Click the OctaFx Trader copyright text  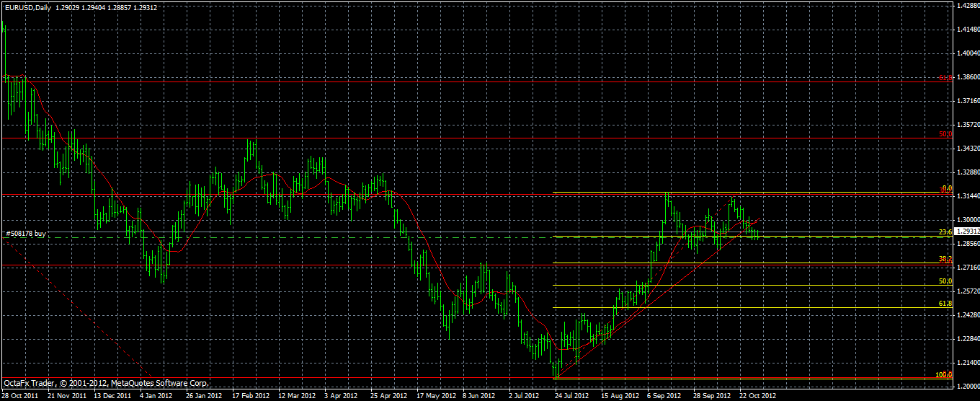[x=106, y=383]
